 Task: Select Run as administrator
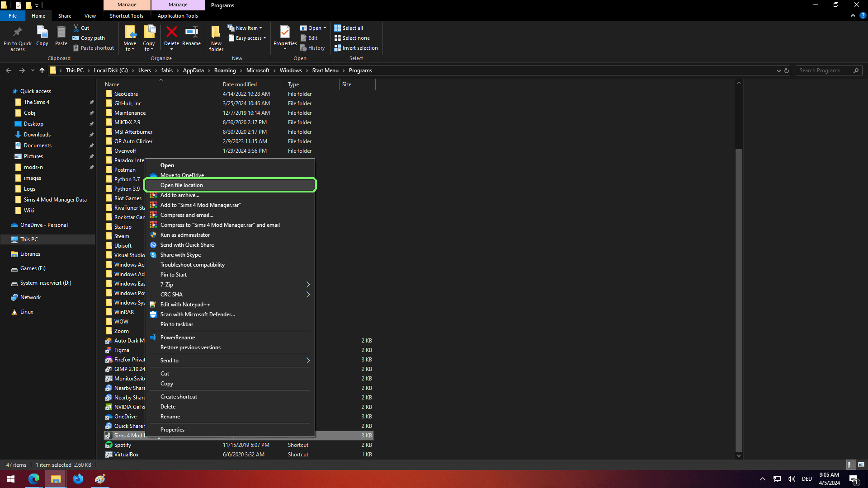(x=230, y=235)
